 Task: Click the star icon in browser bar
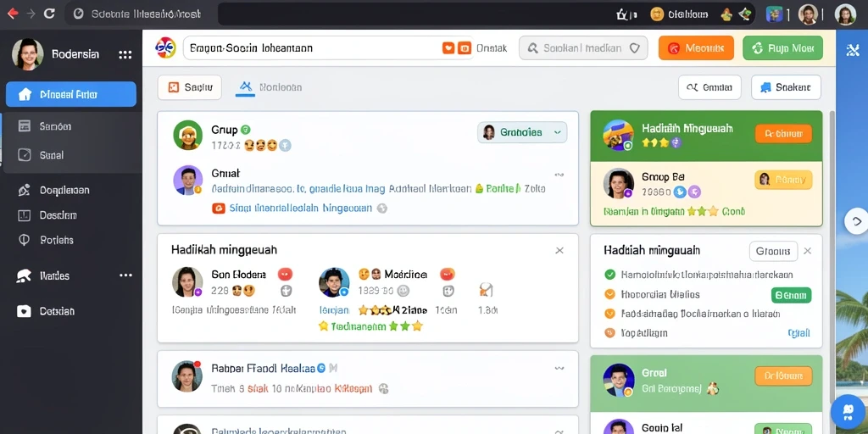click(x=623, y=14)
